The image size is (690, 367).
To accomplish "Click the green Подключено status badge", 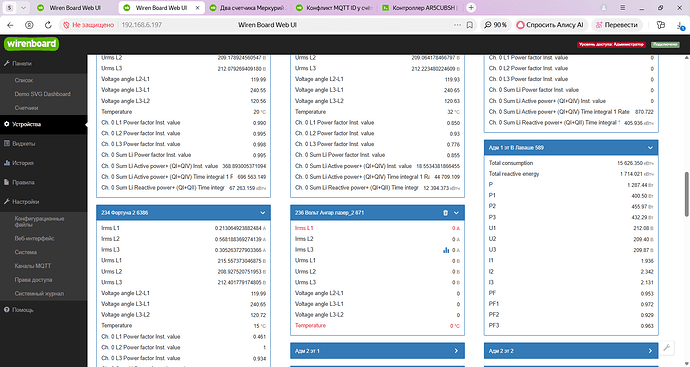I will (664, 44).
